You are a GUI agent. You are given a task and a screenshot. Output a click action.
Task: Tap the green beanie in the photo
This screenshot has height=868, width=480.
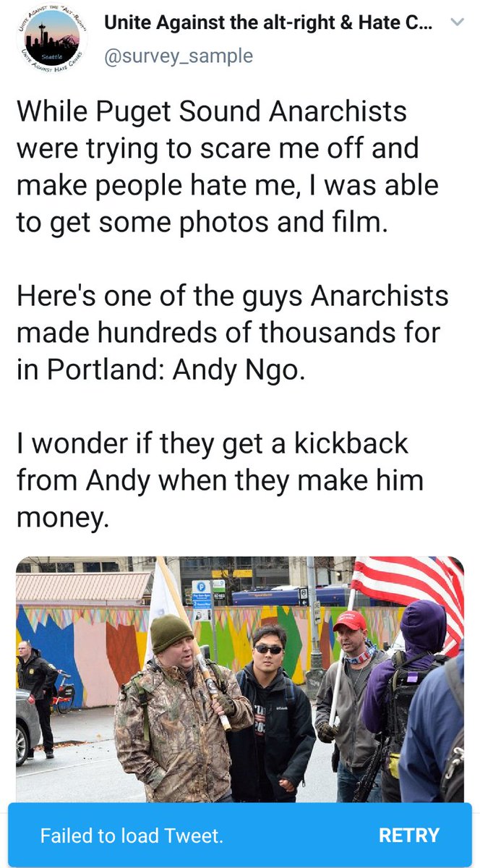tap(171, 634)
